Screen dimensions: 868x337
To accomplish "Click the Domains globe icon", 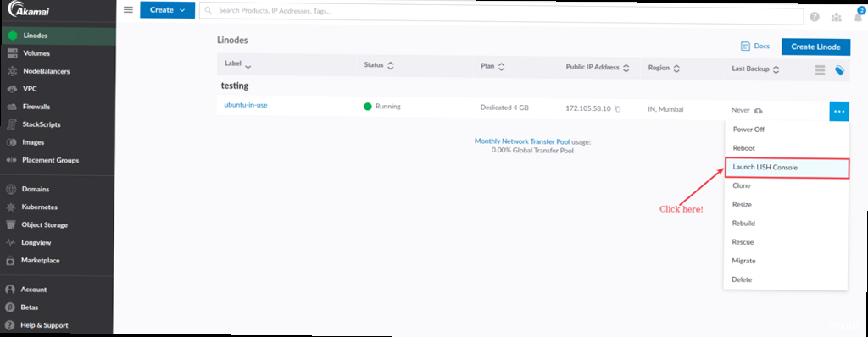I will (x=10, y=190).
